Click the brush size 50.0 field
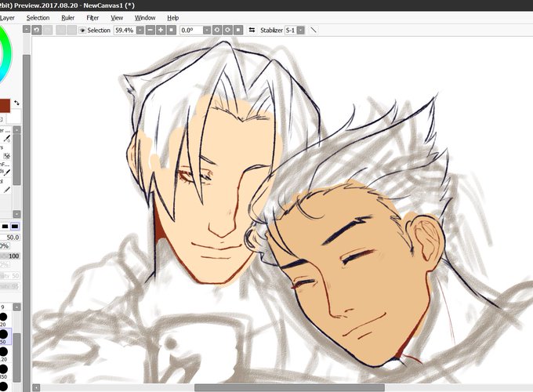 point(9,238)
